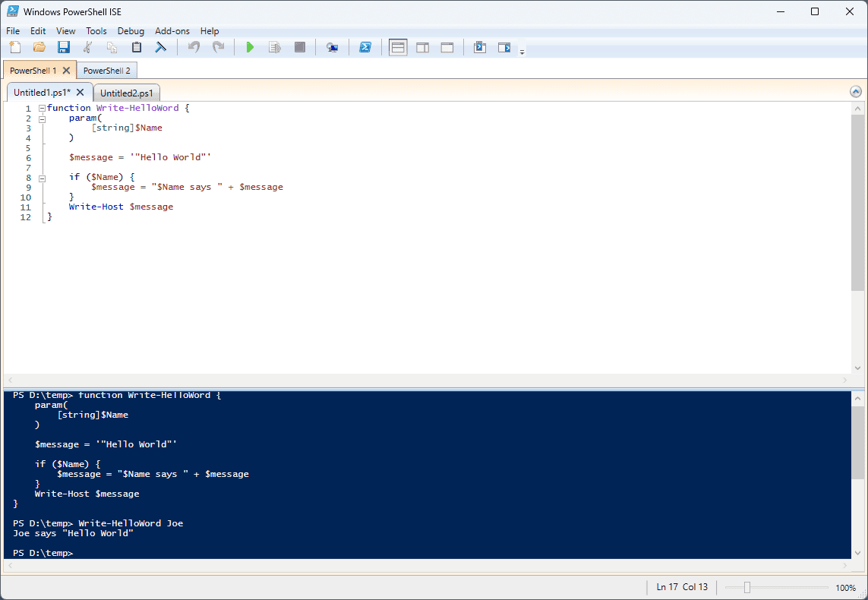Open the Debug menu
The image size is (868, 600).
131,31
